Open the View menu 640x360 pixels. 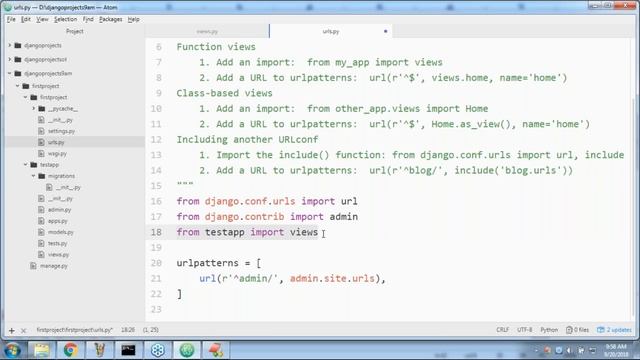pyautogui.click(x=42, y=19)
